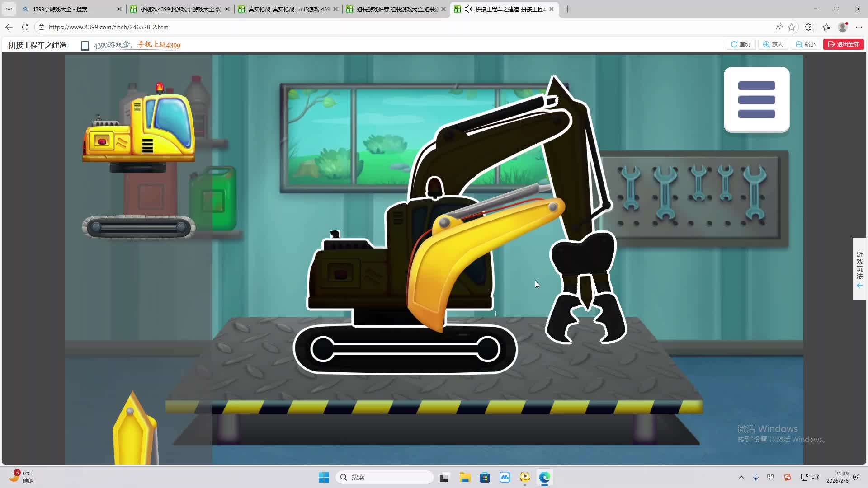Show hidden system tray icons

[x=741, y=477]
